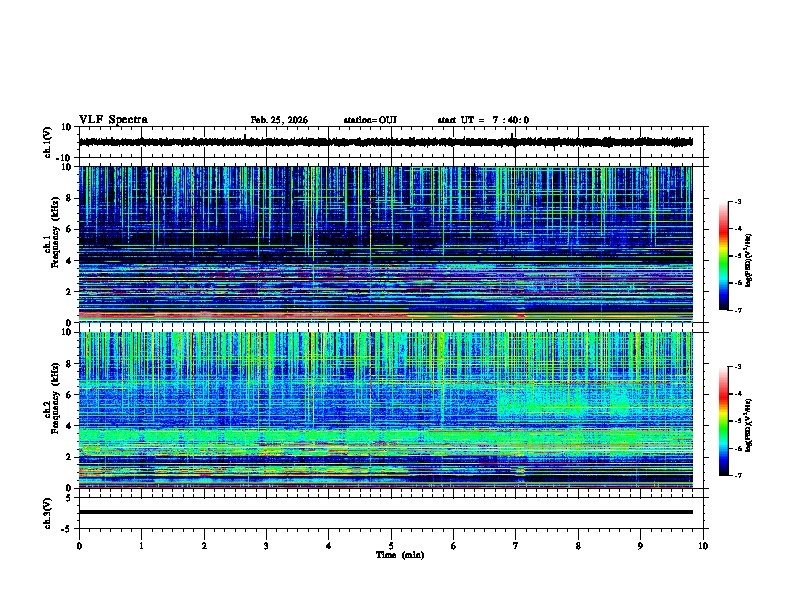Click the time axis tick label '7'
Image resolution: width=792 pixels, height=612 pixels.
click(x=516, y=546)
